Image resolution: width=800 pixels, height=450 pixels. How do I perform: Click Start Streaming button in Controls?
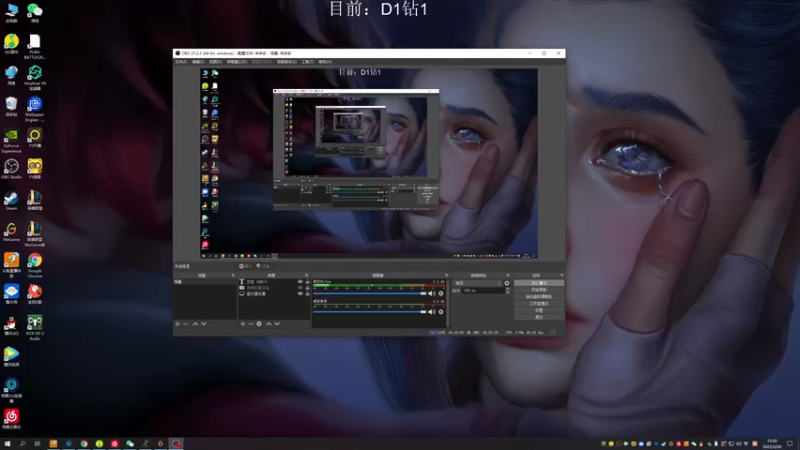click(539, 283)
